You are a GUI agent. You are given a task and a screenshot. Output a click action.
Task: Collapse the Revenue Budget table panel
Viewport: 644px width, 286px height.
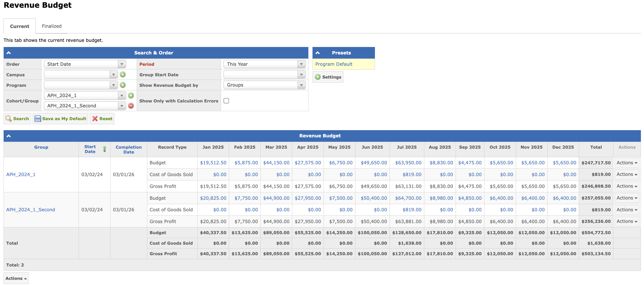click(9, 136)
